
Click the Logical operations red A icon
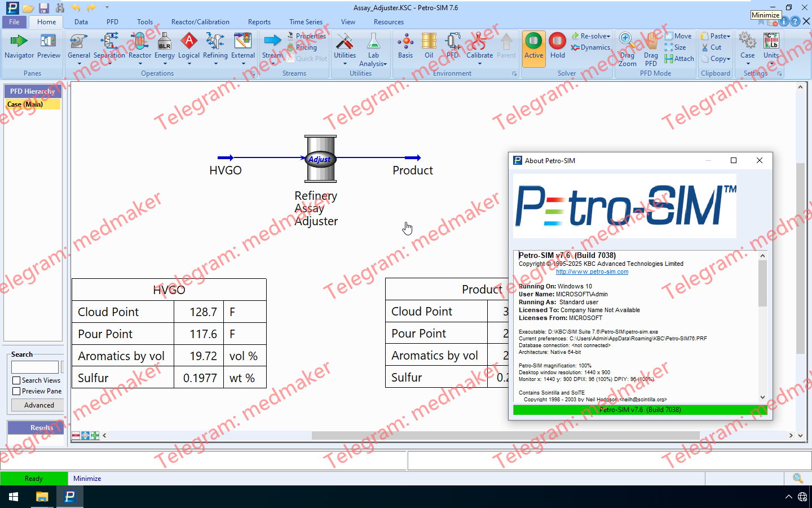189,41
